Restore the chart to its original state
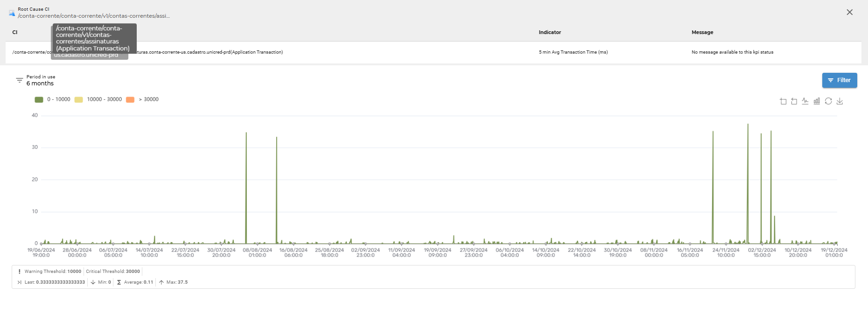868x314 pixels. [828, 101]
